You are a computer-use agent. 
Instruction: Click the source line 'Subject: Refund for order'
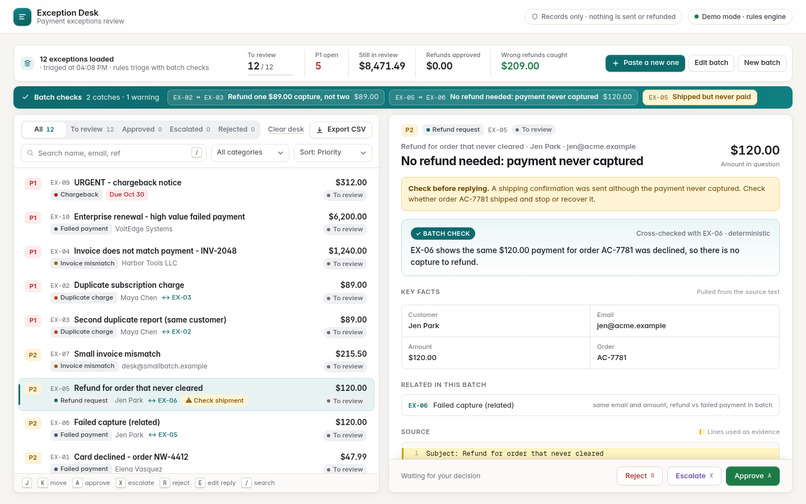591,454
